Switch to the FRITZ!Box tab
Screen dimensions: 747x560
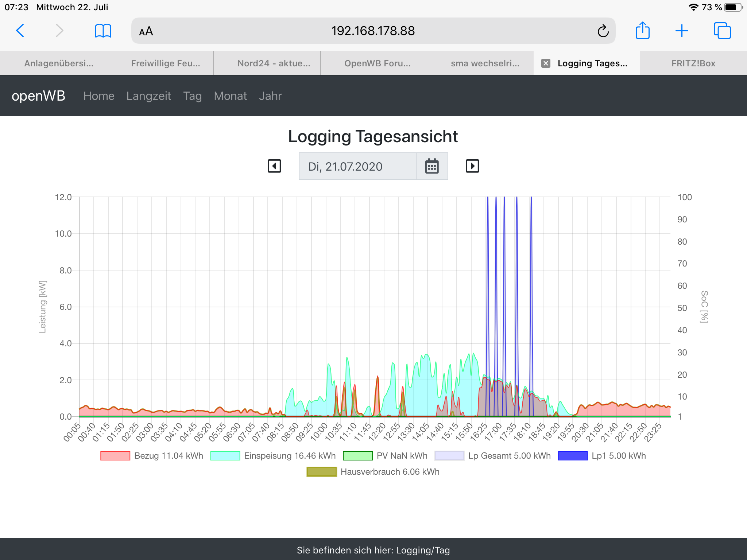click(693, 63)
